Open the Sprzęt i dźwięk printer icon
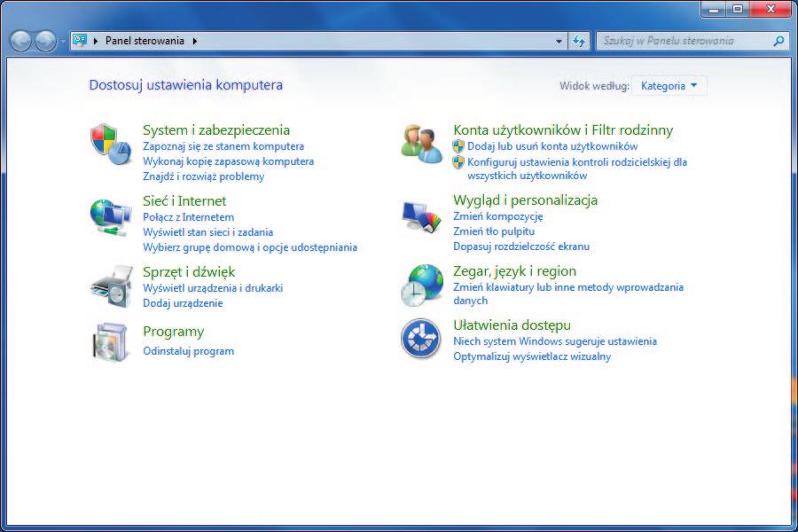Screen dimensions: 798x532 112,286
